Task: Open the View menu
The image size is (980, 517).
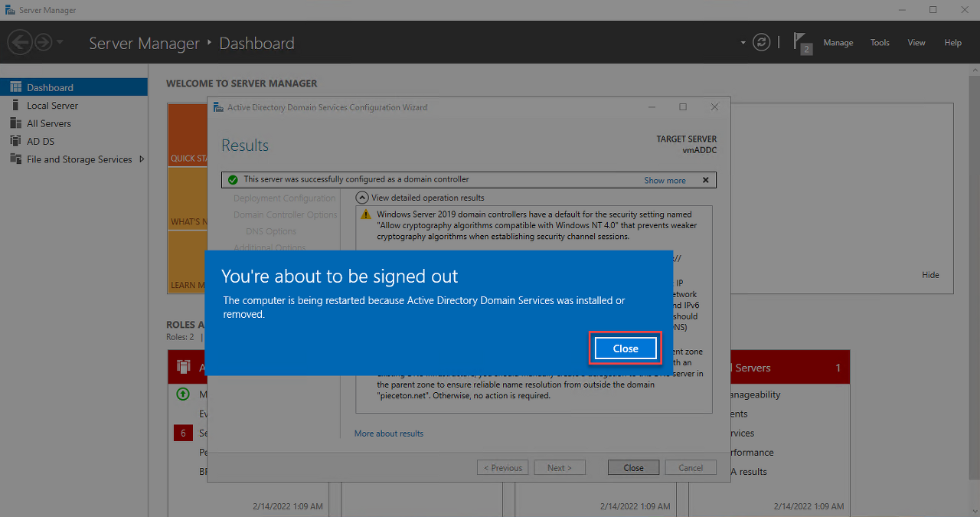Action: [916, 43]
